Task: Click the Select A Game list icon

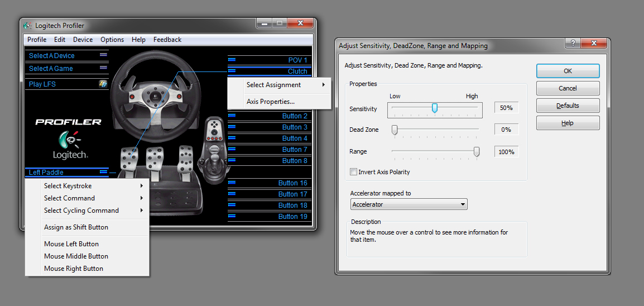Action: pyautogui.click(x=103, y=67)
